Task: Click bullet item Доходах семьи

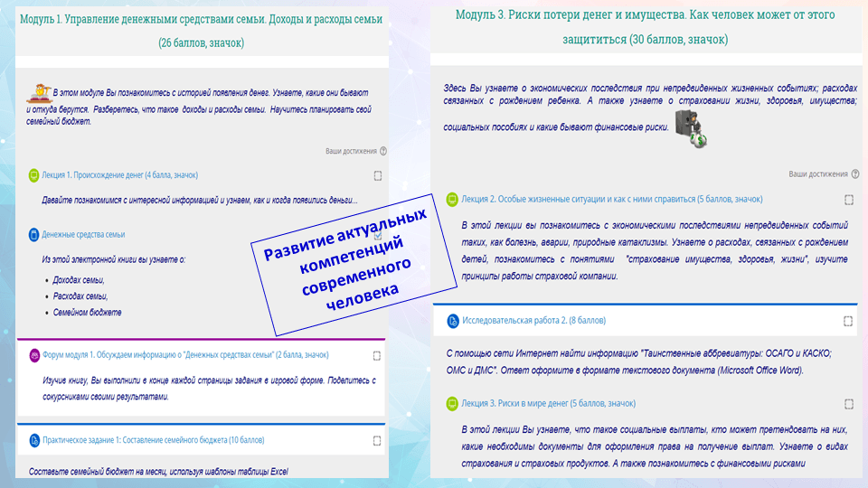Action: [x=79, y=280]
